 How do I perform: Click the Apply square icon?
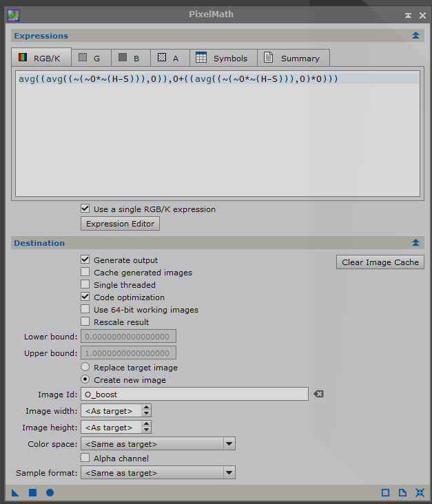coord(33,492)
